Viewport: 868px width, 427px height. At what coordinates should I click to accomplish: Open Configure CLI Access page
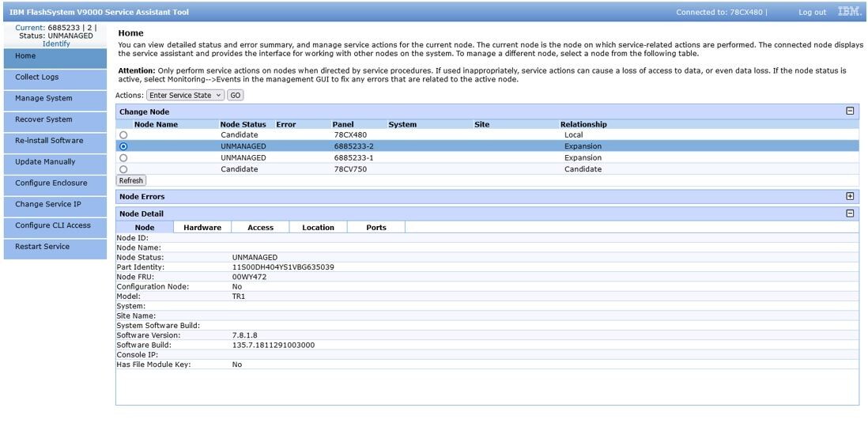[55, 227]
